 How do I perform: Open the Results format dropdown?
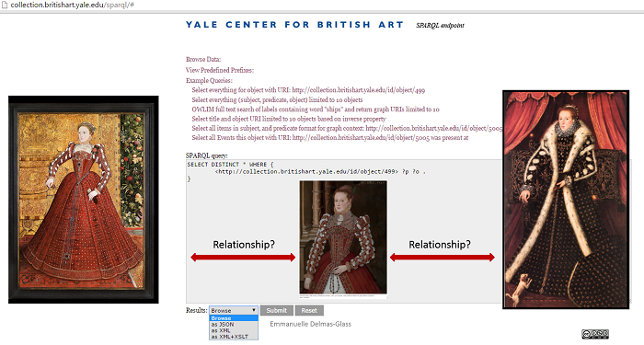234,311
